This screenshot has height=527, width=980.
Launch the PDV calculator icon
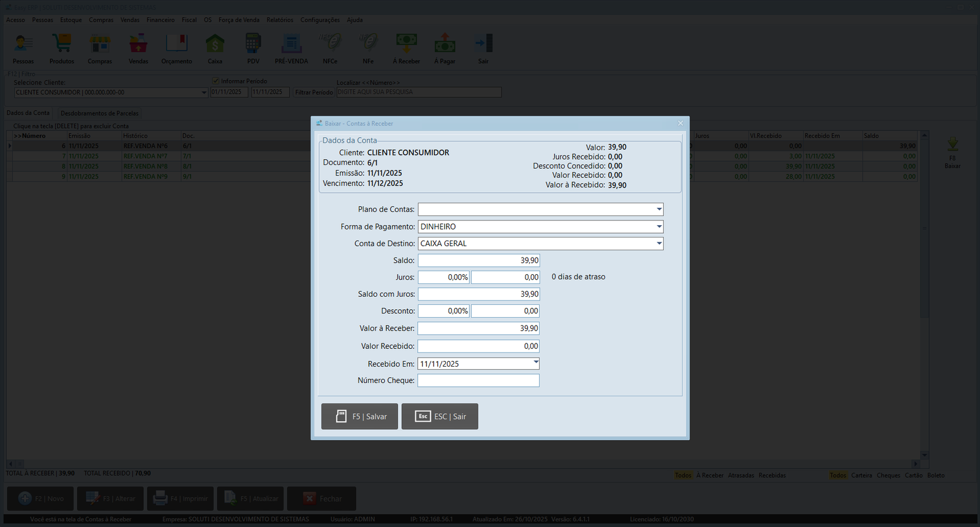253,44
